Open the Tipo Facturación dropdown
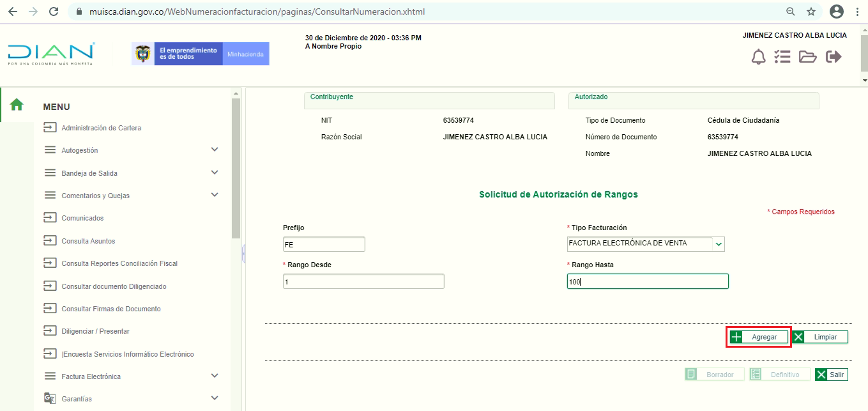Image resolution: width=868 pixels, height=411 pixels. pos(719,244)
